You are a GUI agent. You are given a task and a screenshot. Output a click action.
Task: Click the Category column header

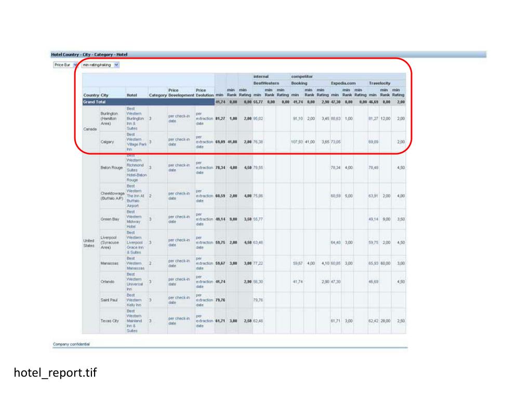point(158,96)
